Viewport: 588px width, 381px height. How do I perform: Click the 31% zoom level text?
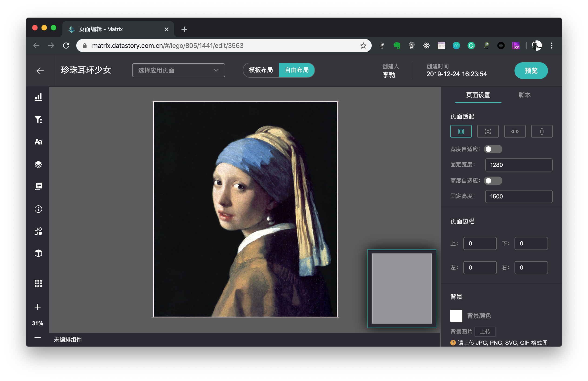37,324
